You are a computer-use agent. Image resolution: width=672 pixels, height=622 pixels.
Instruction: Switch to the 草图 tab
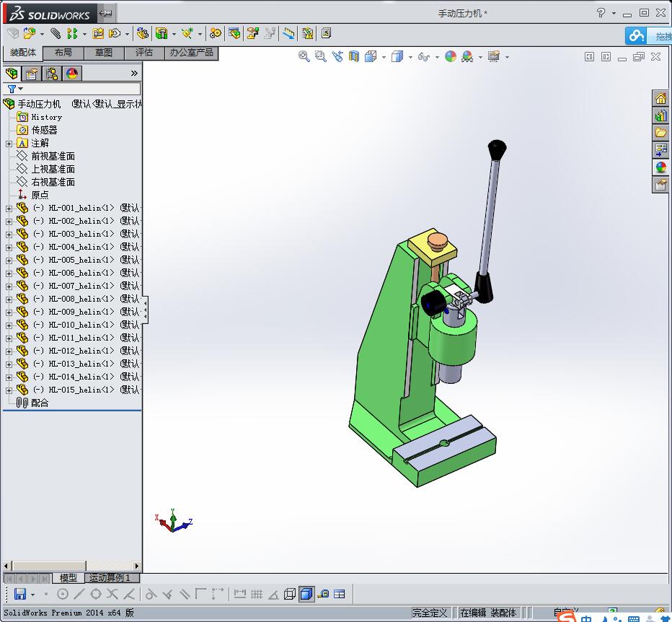tap(104, 53)
